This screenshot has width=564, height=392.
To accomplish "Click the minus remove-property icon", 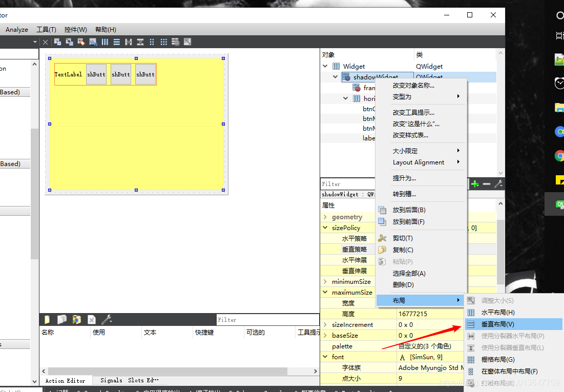I will (x=487, y=184).
